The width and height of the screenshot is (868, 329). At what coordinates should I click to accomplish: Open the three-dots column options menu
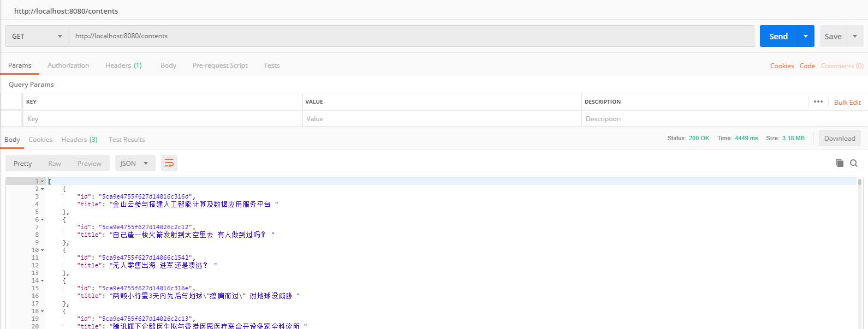point(818,101)
